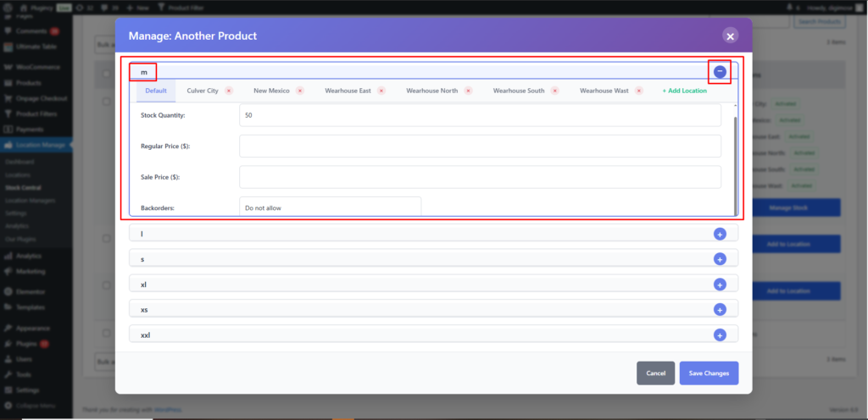Remove the Wearhouse South location tab
Image resolution: width=868 pixels, height=420 pixels.
click(x=554, y=91)
